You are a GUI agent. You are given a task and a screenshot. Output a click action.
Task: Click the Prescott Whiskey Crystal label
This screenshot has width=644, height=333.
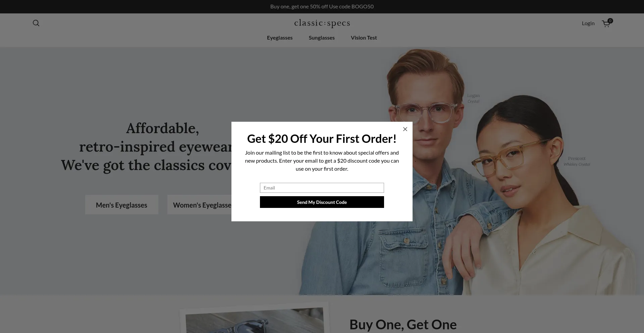(x=577, y=161)
